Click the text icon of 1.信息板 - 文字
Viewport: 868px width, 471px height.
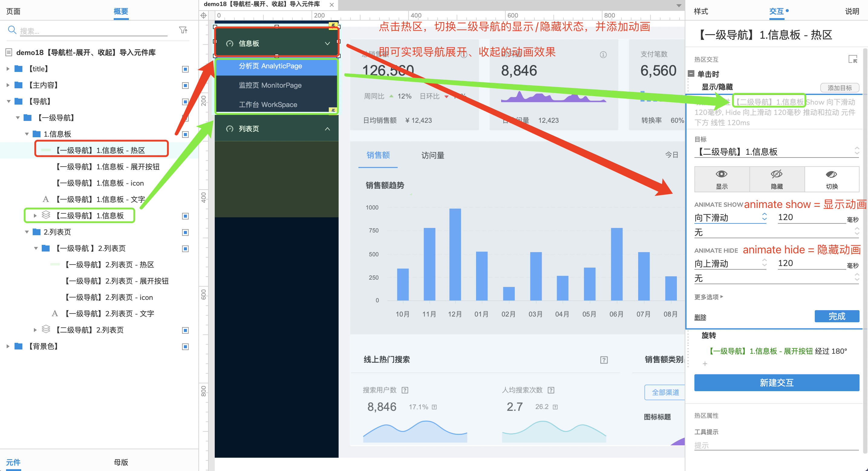[45, 199]
